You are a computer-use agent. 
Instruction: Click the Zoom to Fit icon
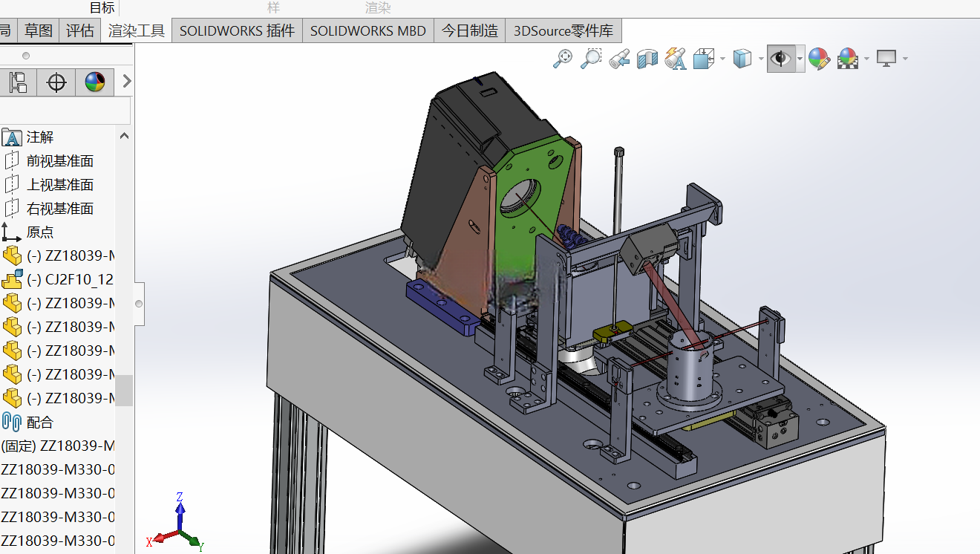[x=563, y=58]
